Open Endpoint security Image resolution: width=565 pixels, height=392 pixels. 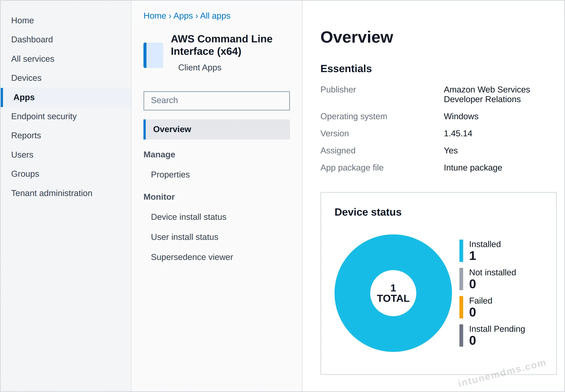44,116
